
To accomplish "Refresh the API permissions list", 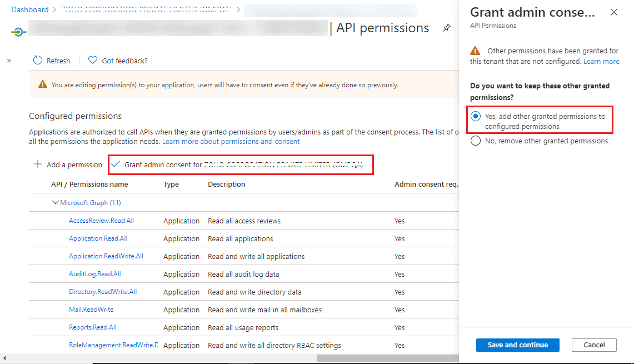I will (51, 60).
